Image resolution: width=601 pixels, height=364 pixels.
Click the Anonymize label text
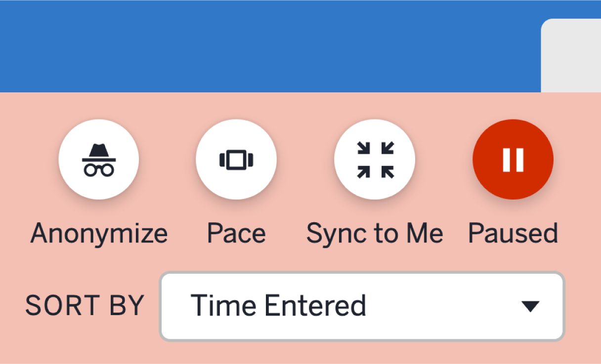point(99,233)
